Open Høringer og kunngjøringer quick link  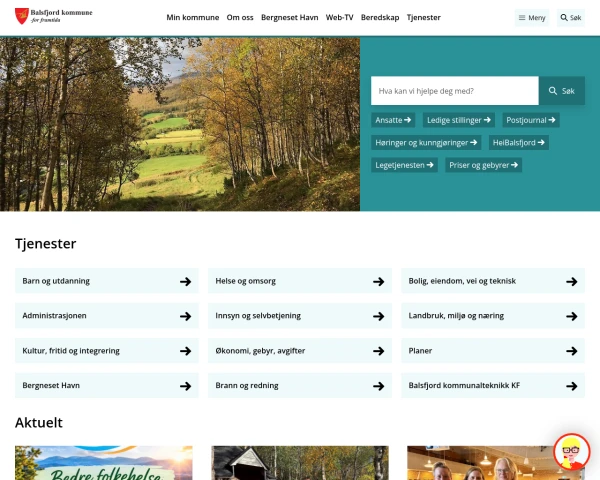426,143
